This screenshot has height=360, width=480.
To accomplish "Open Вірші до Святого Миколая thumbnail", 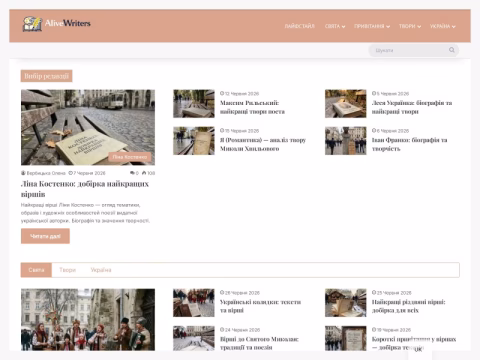I will (x=194, y=338).
